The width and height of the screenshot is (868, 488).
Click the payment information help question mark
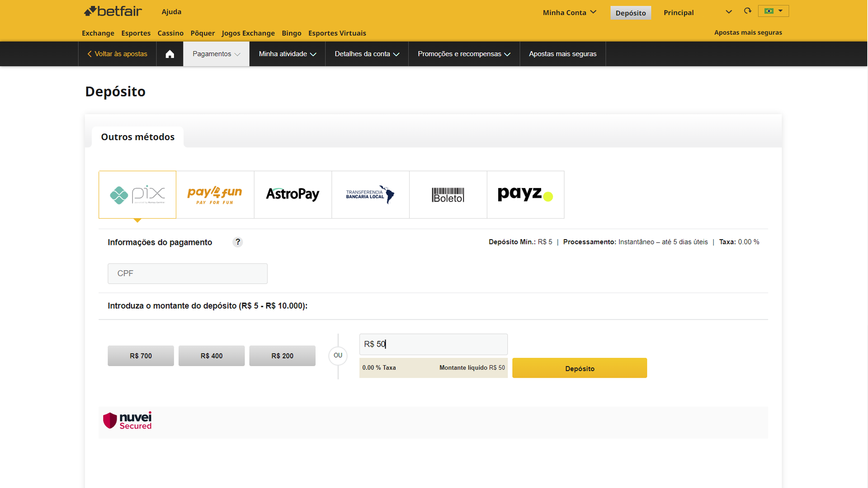(x=237, y=242)
